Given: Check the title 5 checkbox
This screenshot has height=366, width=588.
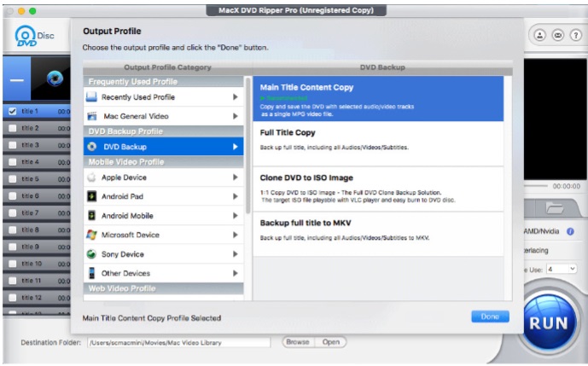Looking at the screenshot, I should pyautogui.click(x=13, y=179).
